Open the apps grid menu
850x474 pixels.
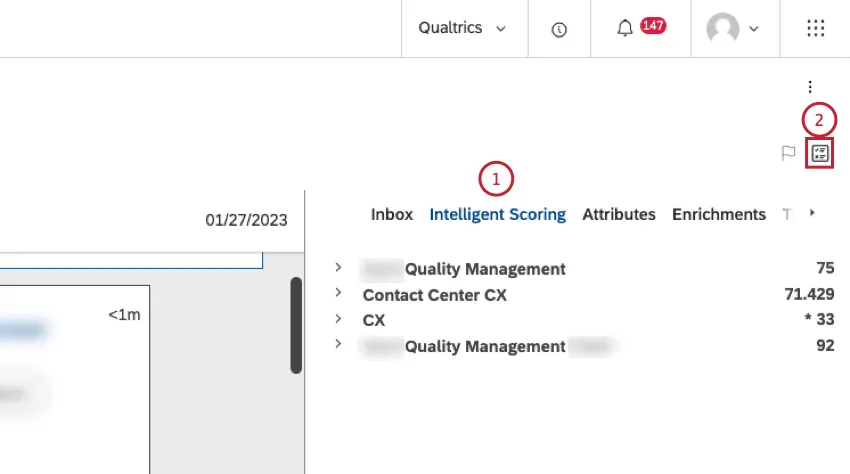[815, 28]
